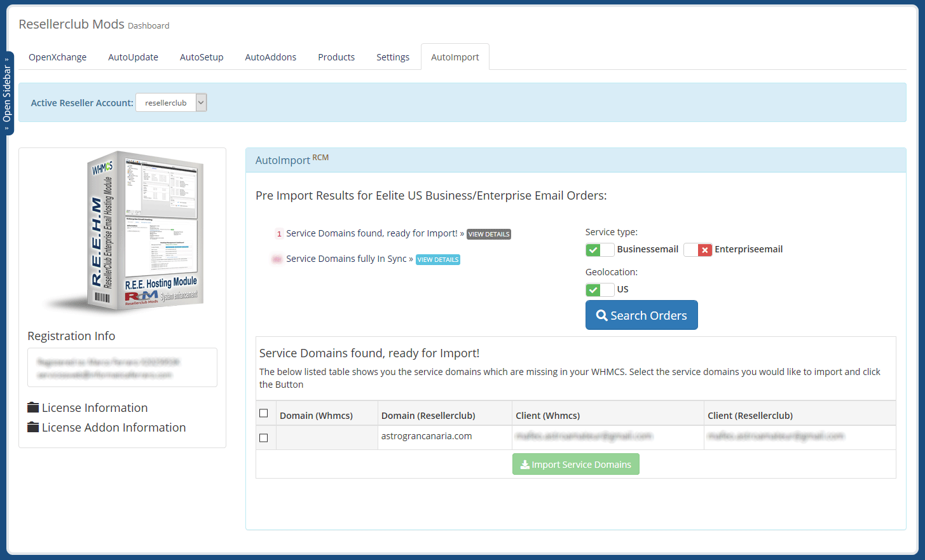Click the folder icon beside License Information
The height and width of the screenshot is (560, 925).
coord(33,407)
